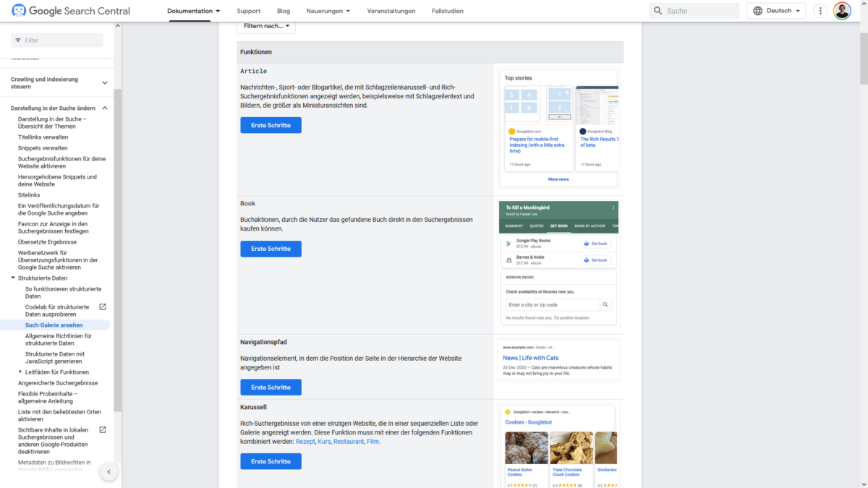Click the magnifier in the city or zip code field

click(606, 305)
